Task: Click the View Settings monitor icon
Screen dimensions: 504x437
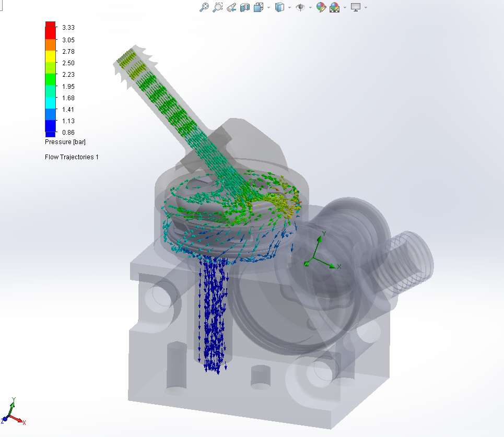Action: pos(356,7)
